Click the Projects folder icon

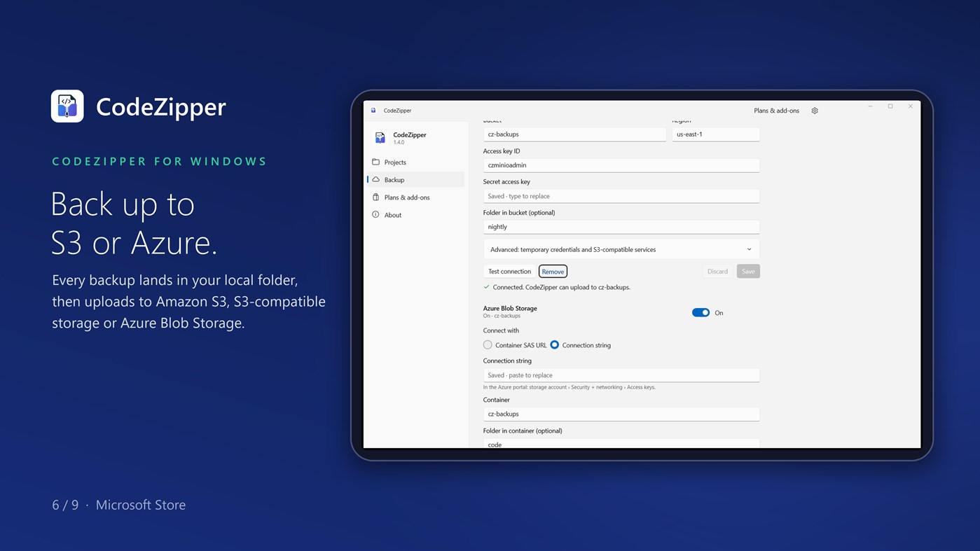(x=376, y=162)
